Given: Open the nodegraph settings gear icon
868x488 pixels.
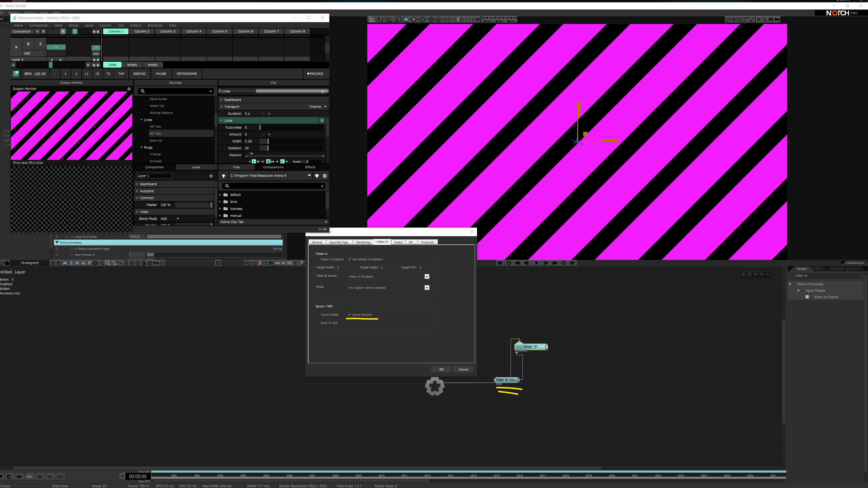Looking at the screenshot, I should tap(218, 263).
